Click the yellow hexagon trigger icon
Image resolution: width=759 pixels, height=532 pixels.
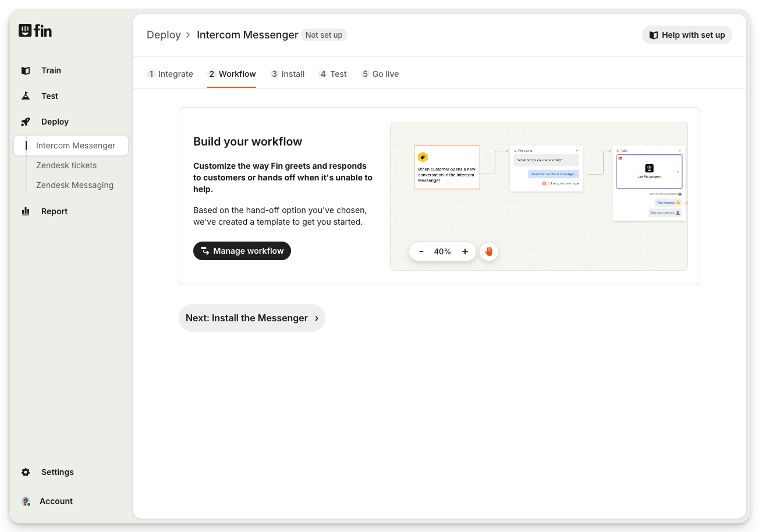click(423, 157)
